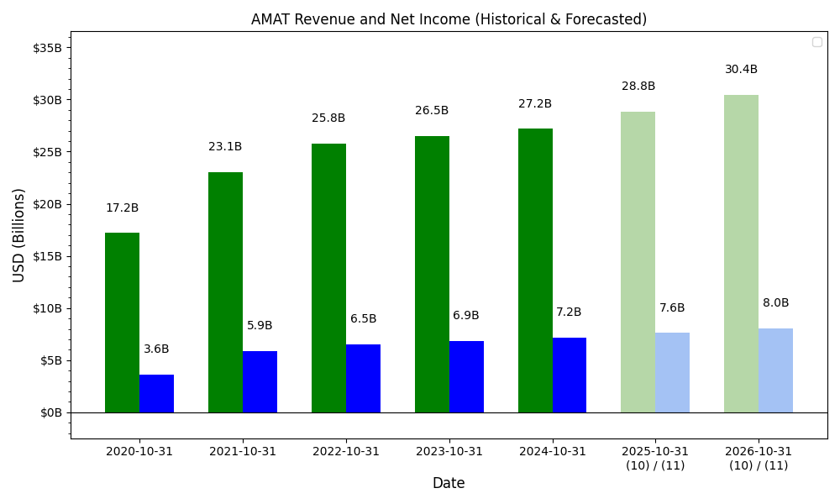This screenshot has height=504, width=840.
Task: Click the '5.9B' net income label
Action: (260, 326)
